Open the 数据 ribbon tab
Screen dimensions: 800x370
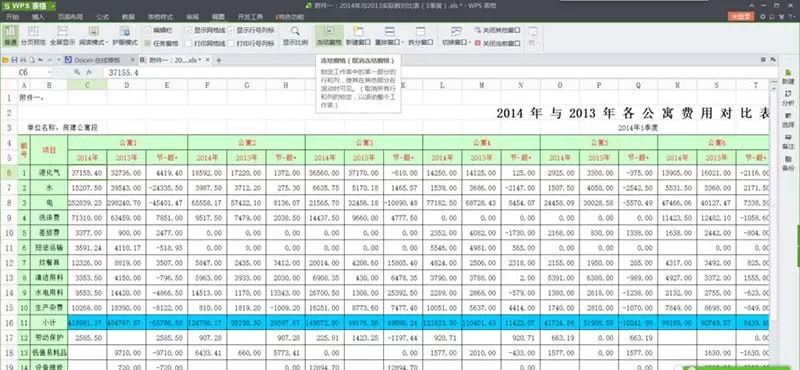(x=129, y=17)
